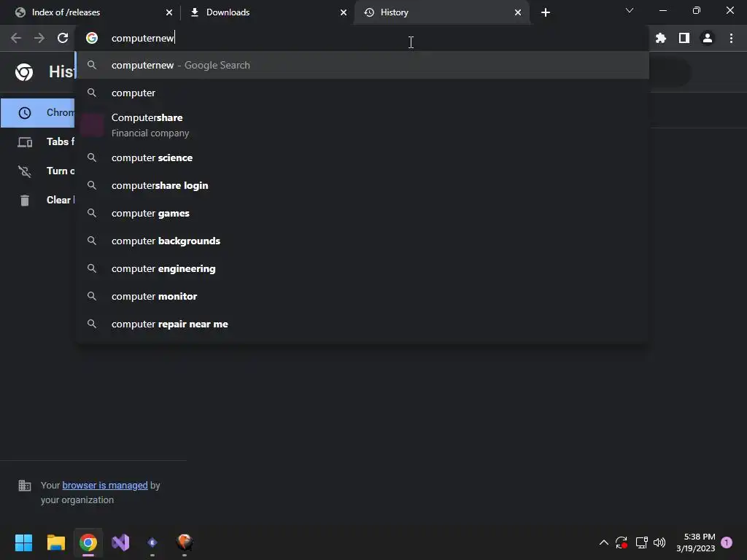Click the browser forward arrow
Image resolution: width=747 pixels, height=560 pixels.
[x=39, y=38]
